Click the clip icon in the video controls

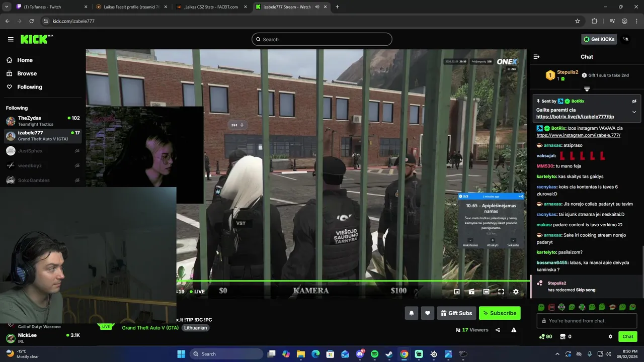(x=471, y=291)
